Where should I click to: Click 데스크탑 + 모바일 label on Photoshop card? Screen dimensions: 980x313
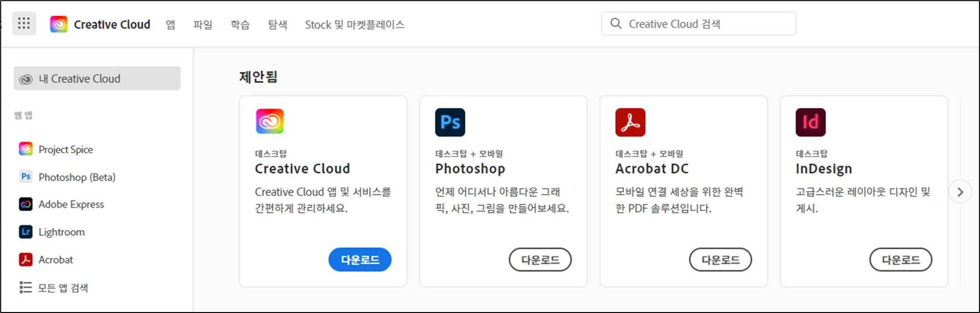[469, 154]
